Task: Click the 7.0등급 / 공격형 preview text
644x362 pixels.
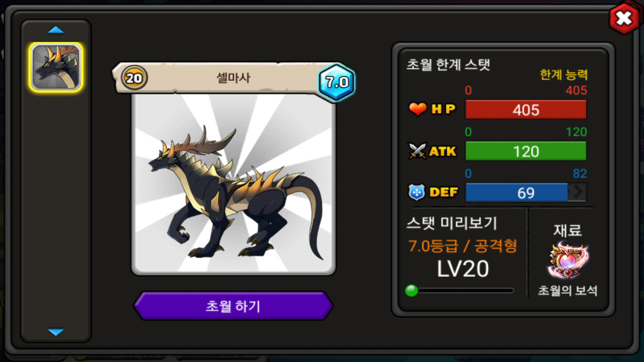Action: point(463,246)
